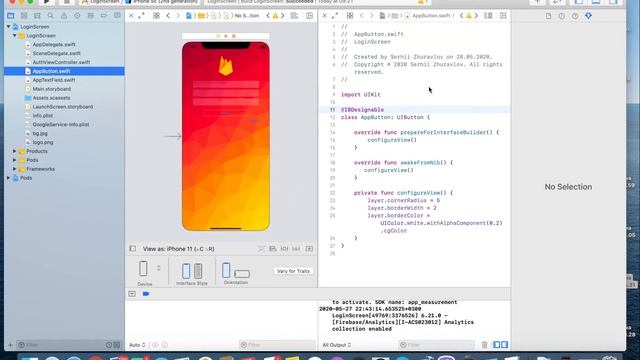Click the warning icon in storyboard jump bar
This screenshot has width=640, height=360.
point(276,16)
